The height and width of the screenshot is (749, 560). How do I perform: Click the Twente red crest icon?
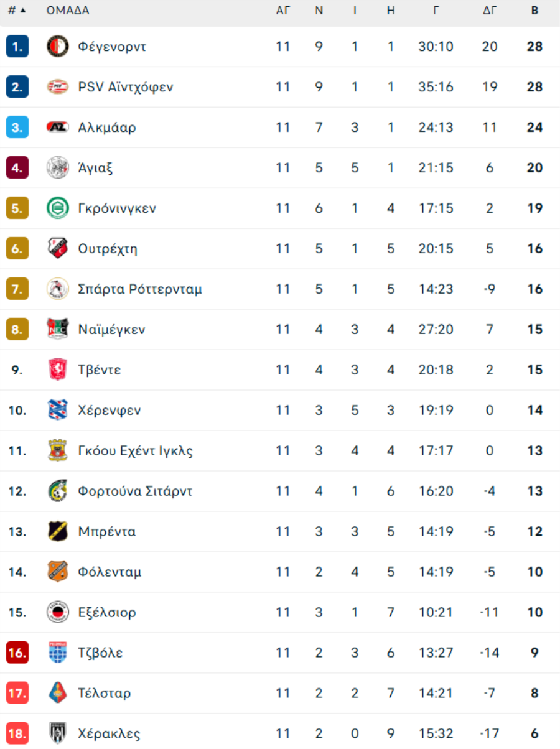coord(58,370)
